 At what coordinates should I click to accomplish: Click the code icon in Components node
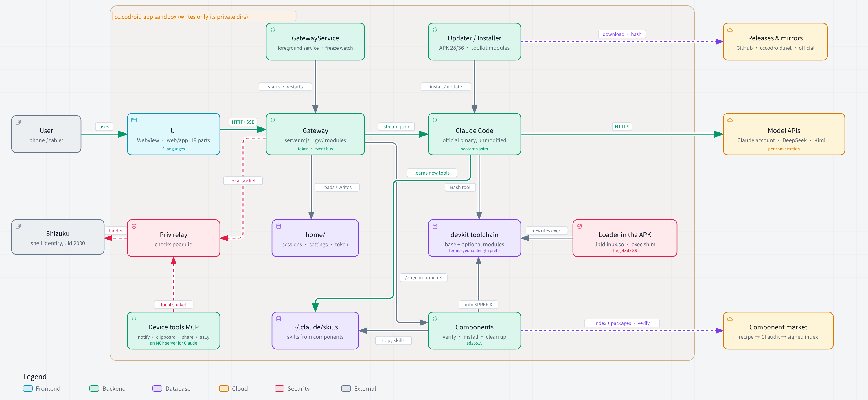tap(435, 319)
